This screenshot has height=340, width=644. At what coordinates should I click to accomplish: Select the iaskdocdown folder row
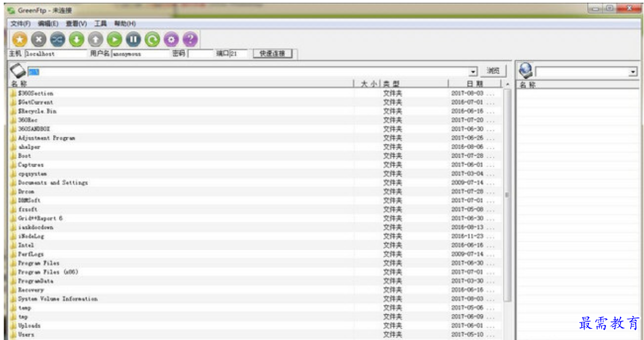pos(255,227)
